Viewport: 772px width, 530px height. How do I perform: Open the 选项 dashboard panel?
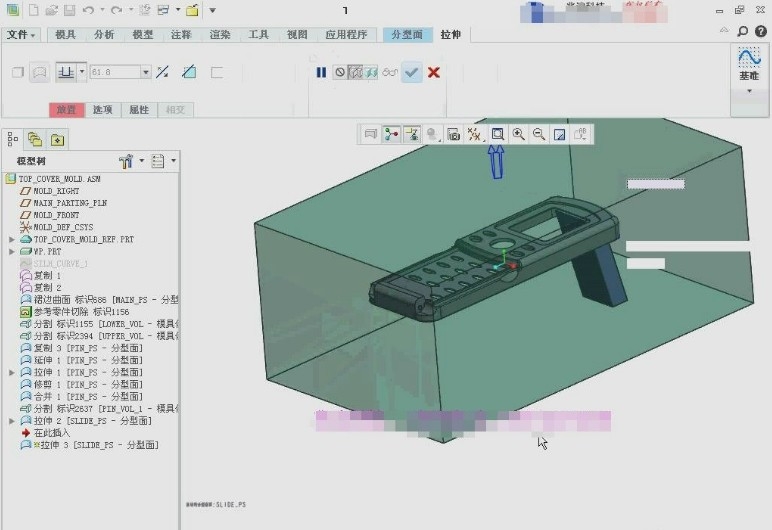coord(103,109)
